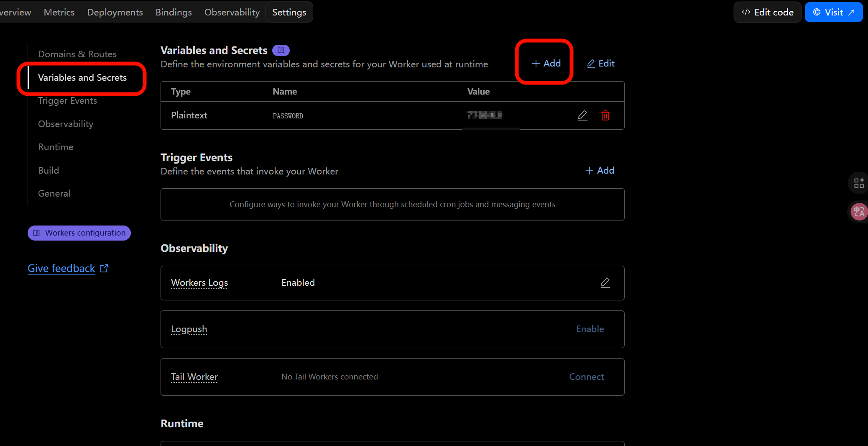The height and width of the screenshot is (446, 868).
Task: Connect a Tail Worker
Action: (x=586, y=377)
